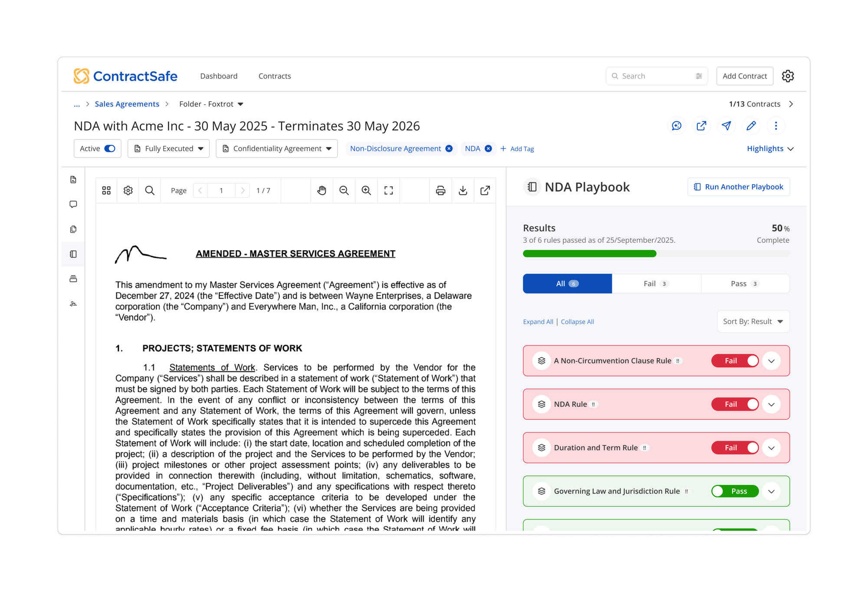
Task: Edit the contract title with the pencil icon
Action: point(751,126)
